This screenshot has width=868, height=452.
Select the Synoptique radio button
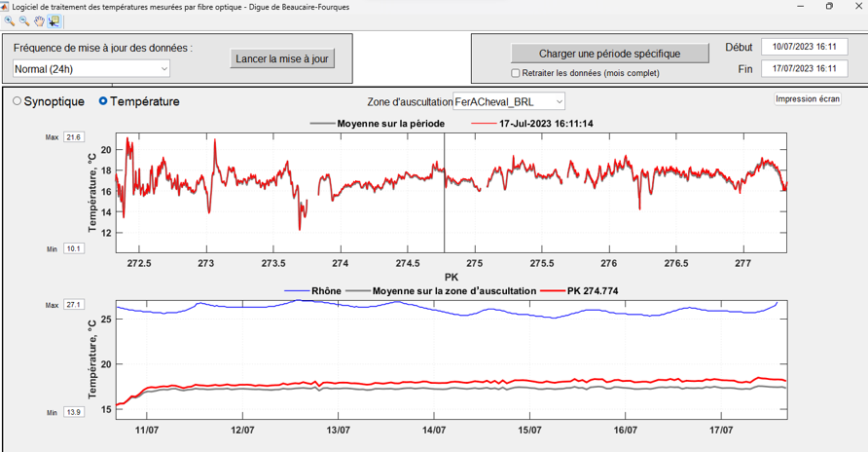coord(18,101)
